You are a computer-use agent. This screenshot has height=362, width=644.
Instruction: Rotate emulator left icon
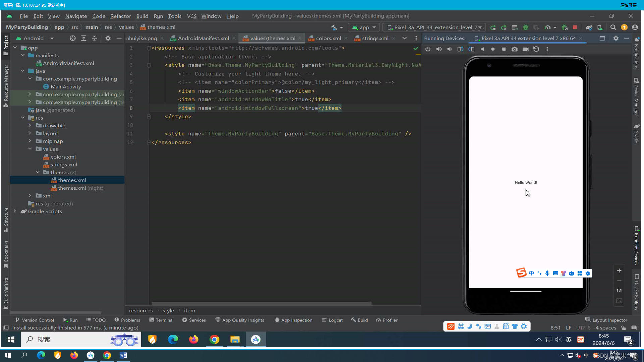(x=460, y=49)
